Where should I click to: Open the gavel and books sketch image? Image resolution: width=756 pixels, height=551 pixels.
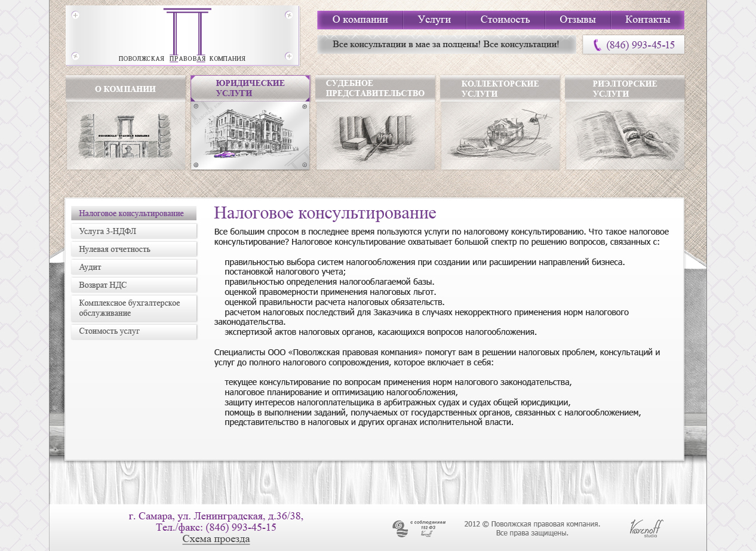pos(375,136)
